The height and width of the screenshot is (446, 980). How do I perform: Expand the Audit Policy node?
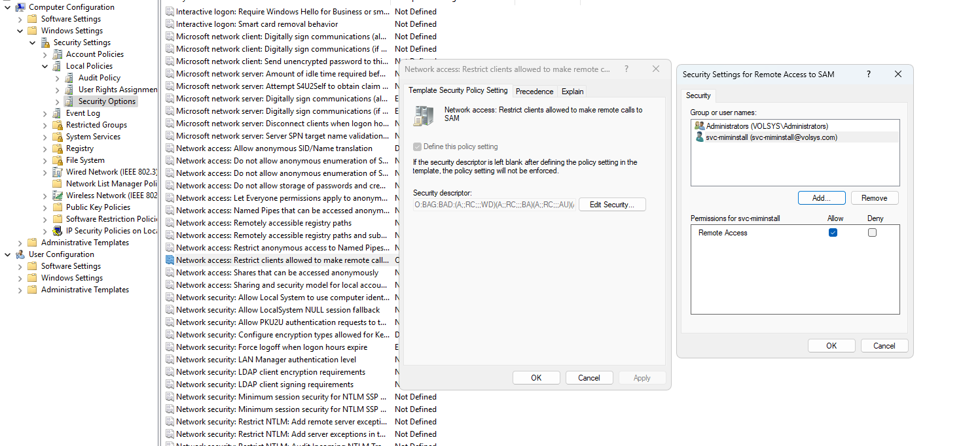click(x=57, y=78)
